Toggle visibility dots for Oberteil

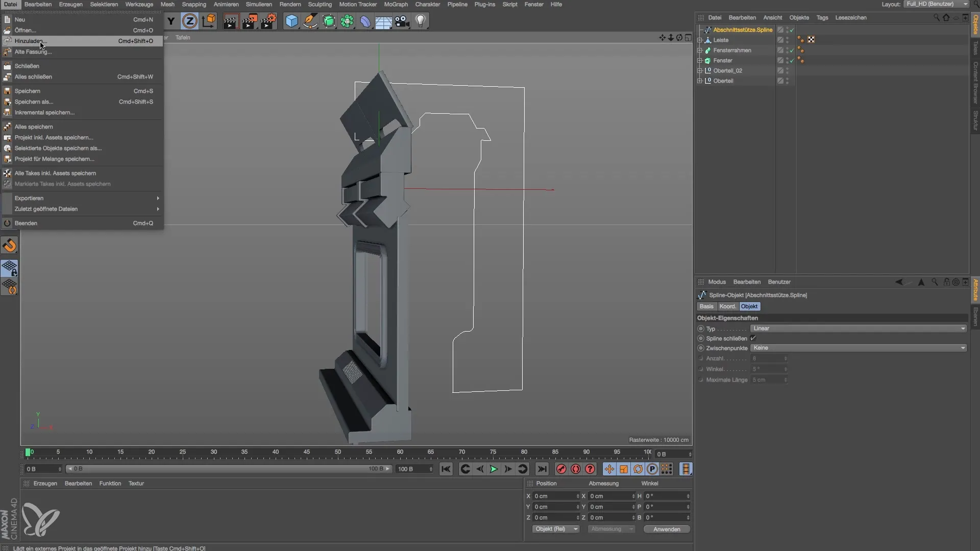point(787,81)
